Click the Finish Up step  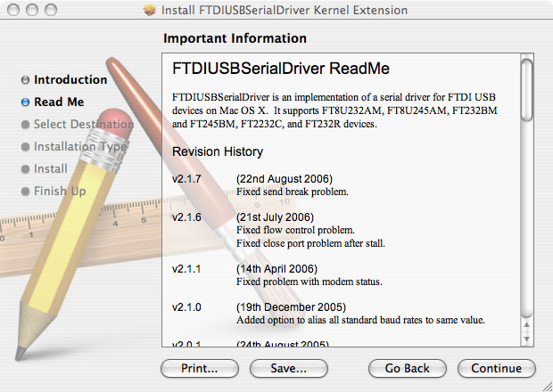[x=60, y=192]
